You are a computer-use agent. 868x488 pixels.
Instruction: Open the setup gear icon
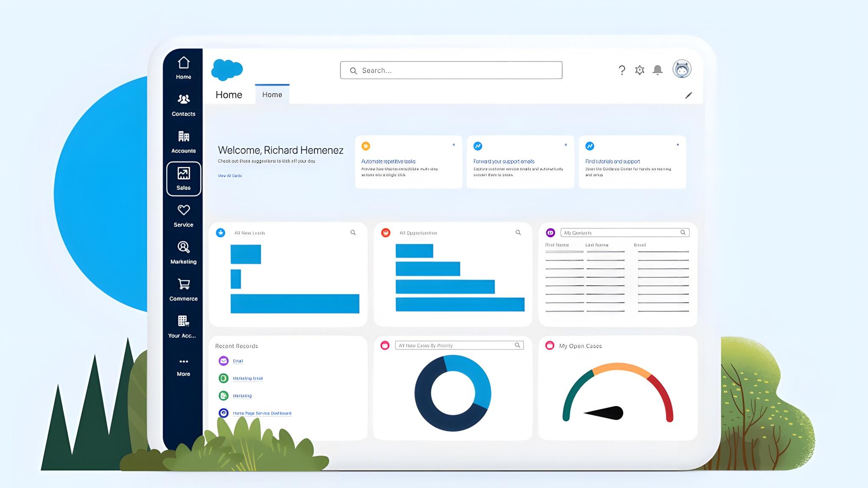click(x=640, y=70)
